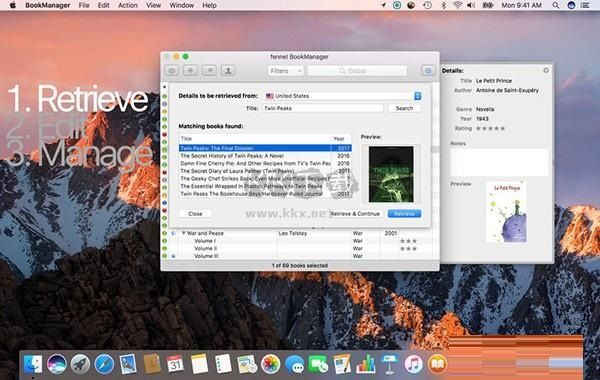Select 'Damn Fine Cherry Pie' result row
Screen dimensions: 600x380
coord(265,163)
